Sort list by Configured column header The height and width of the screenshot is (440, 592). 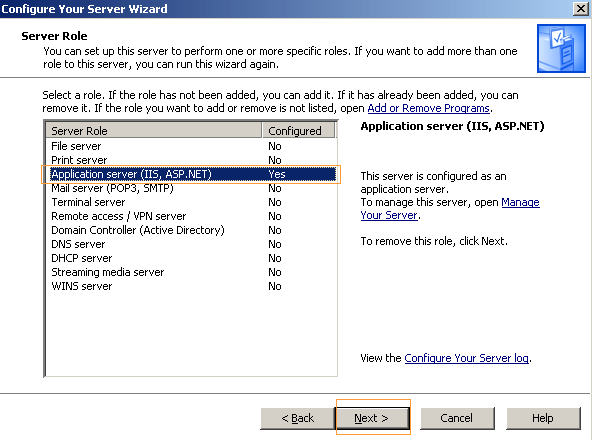coord(298,131)
